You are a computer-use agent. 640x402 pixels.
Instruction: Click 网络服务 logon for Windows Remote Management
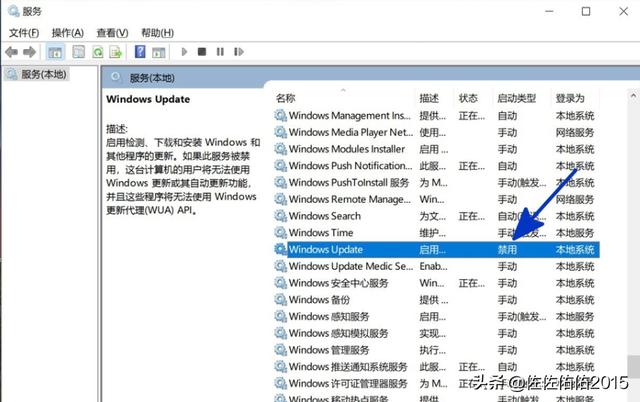click(574, 199)
